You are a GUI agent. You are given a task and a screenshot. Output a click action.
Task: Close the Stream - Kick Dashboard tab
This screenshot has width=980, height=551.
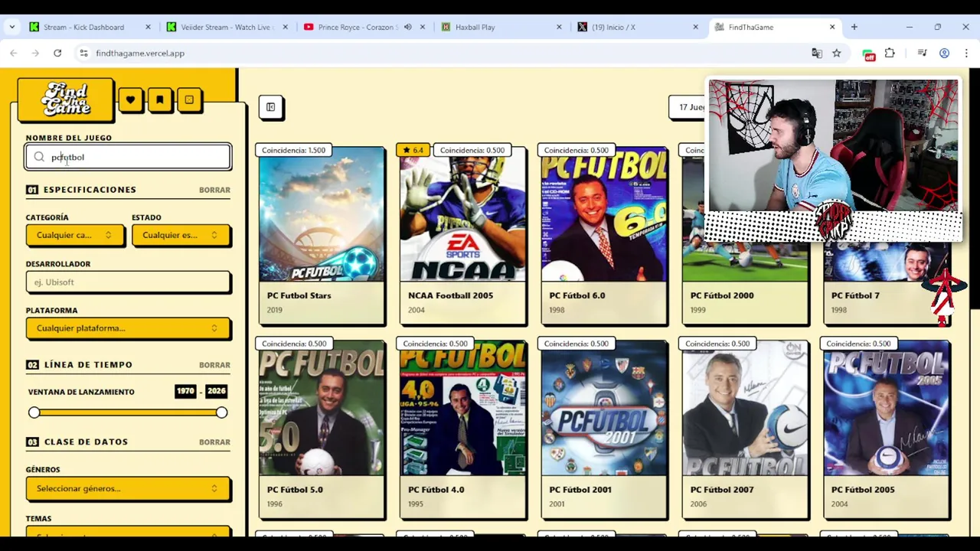click(148, 27)
